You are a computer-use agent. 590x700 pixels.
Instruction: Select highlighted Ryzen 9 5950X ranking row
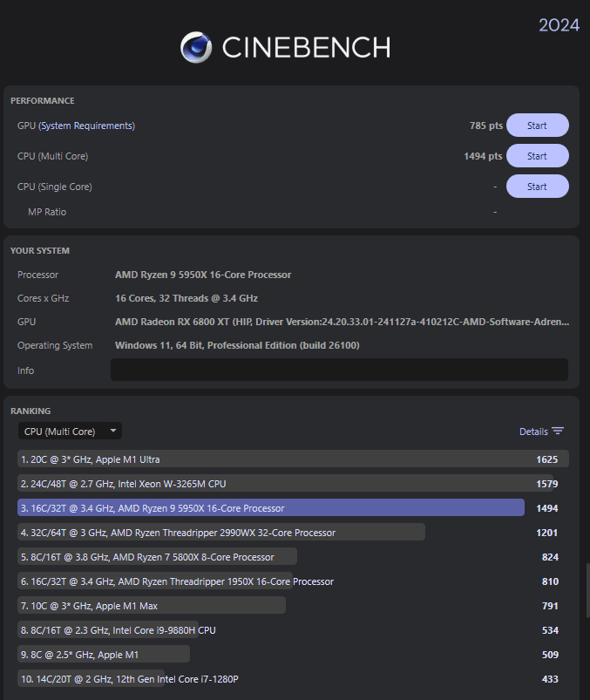coord(293,508)
